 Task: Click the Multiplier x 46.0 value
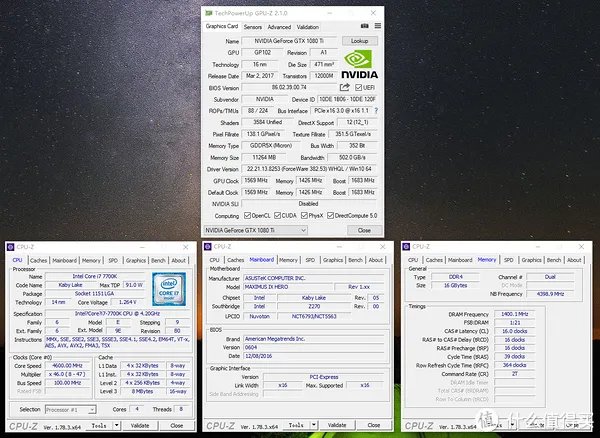click(x=67, y=374)
